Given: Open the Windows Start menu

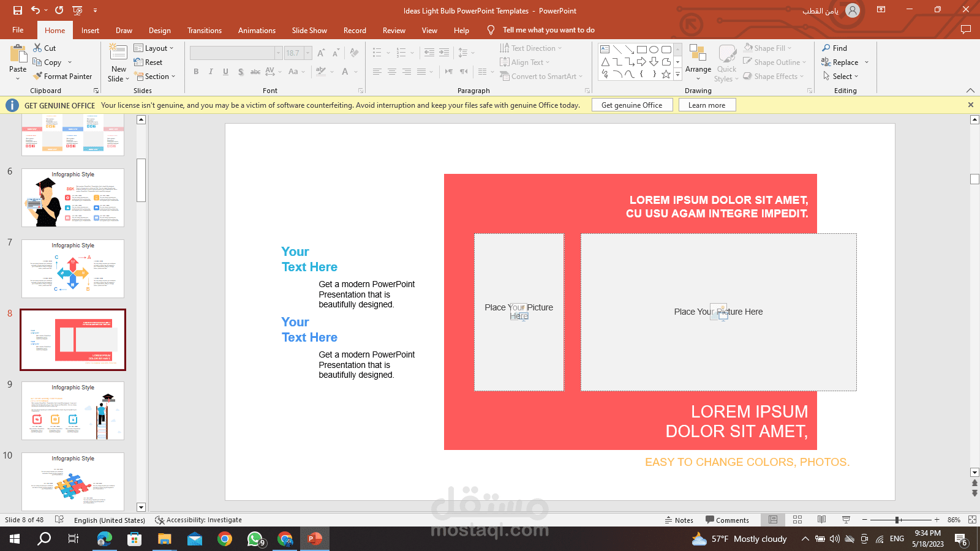Looking at the screenshot, I should 15,539.
